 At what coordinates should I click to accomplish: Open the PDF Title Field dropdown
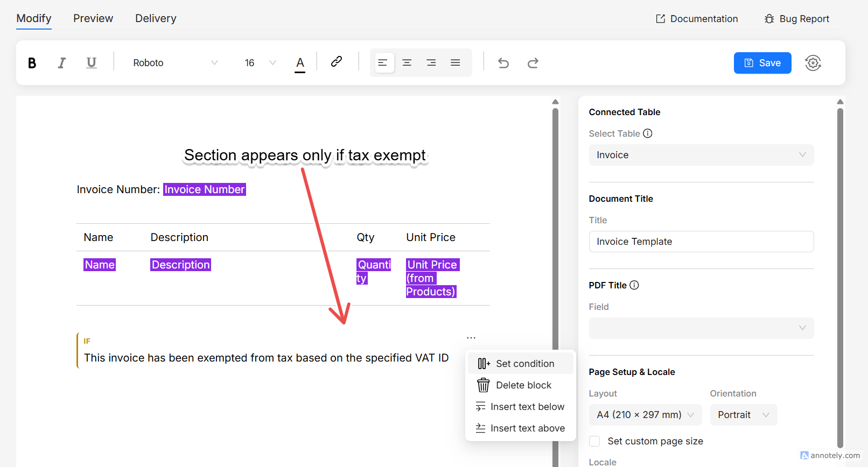point(701,328)
